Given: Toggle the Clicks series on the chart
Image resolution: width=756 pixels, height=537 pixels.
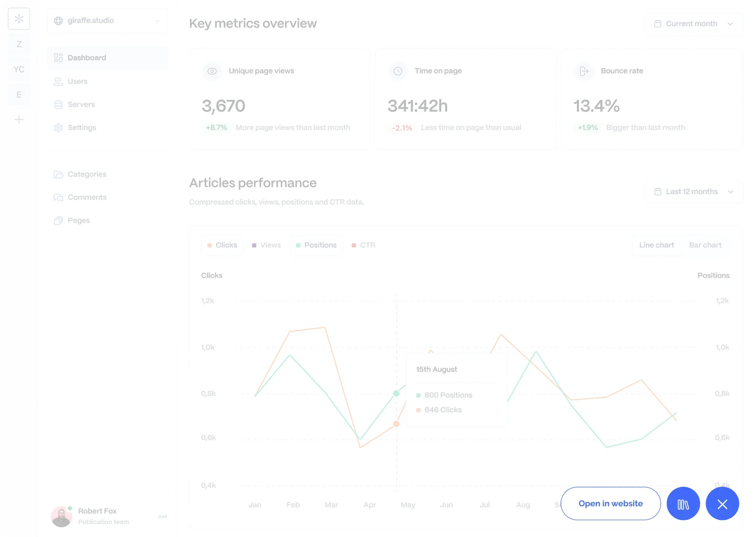Looking at the screenshot, I should [x=222, y=245].
